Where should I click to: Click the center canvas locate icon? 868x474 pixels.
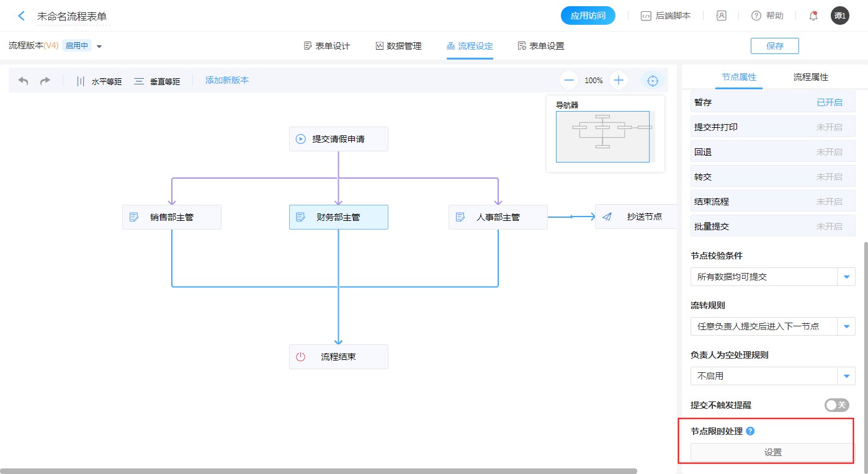[652, 81]
